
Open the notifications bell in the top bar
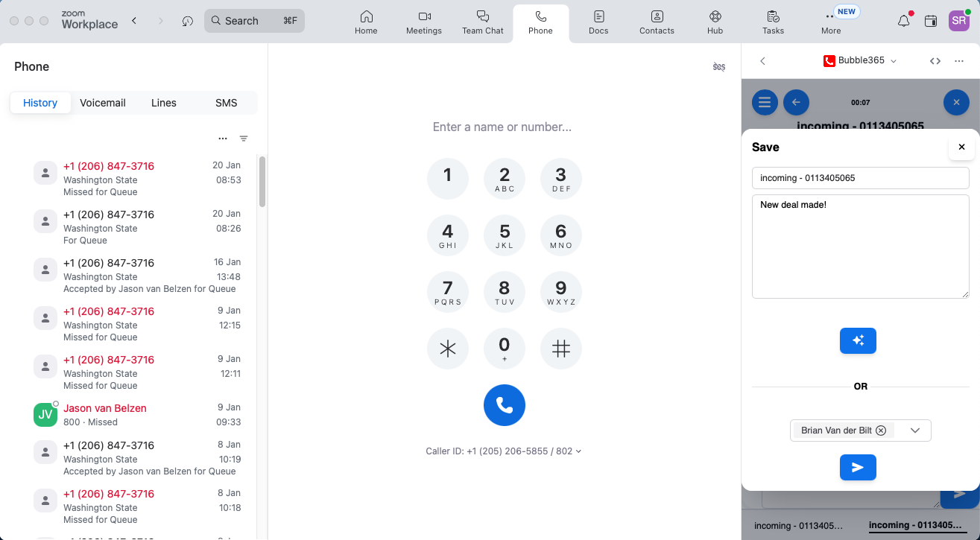[902, 21]
